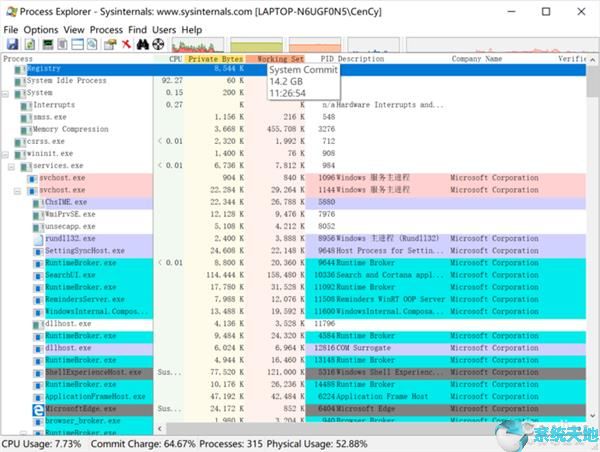Sort by the Private Bytes column header
The width and height of the screenshot is (600, 452).
click(215, 59)
